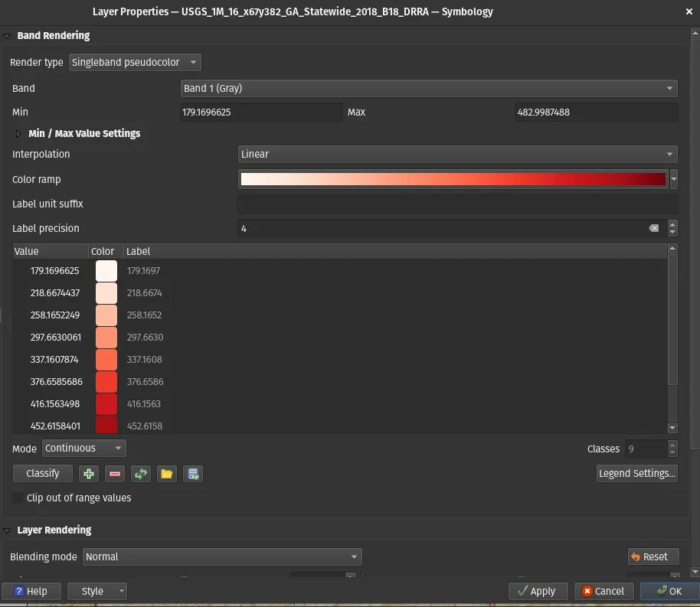Collapse the Band Rendering section

[x=7, y=36]
